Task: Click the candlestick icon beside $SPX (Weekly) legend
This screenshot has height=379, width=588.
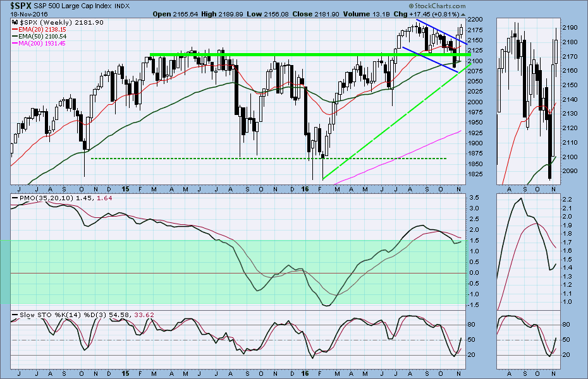Action: click(16, 21)
